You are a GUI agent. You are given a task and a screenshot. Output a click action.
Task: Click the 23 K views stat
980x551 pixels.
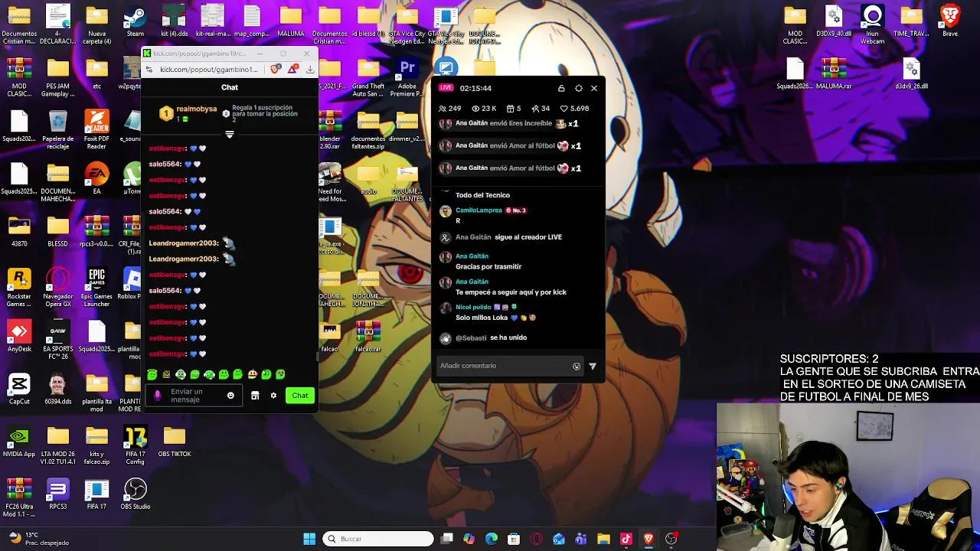[484, 109]
